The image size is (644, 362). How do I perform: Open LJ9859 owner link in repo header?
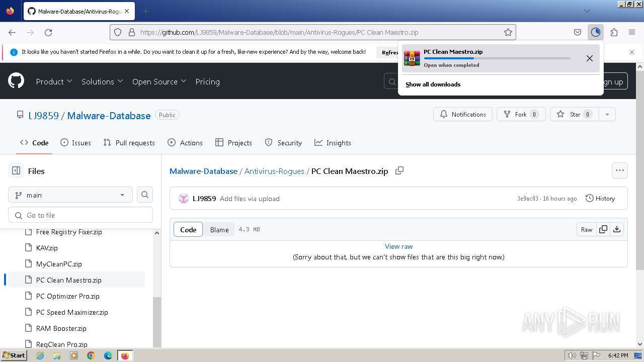point(43,115)
